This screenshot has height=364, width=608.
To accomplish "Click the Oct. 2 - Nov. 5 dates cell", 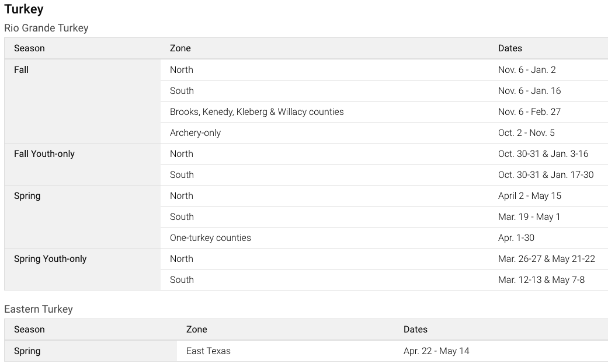I will point(526,133).
